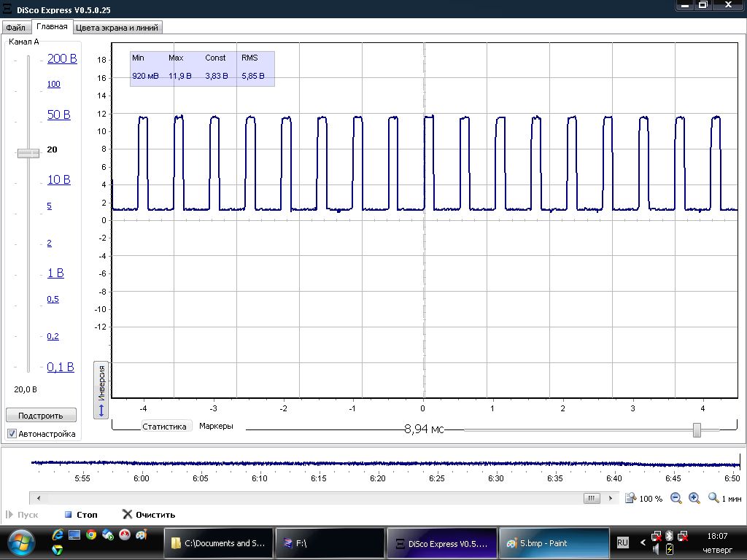Open the C:\Documents and S… taskbar window
Image resolution: width=747 pixels, height=560 pixels.
click(219, 542)
